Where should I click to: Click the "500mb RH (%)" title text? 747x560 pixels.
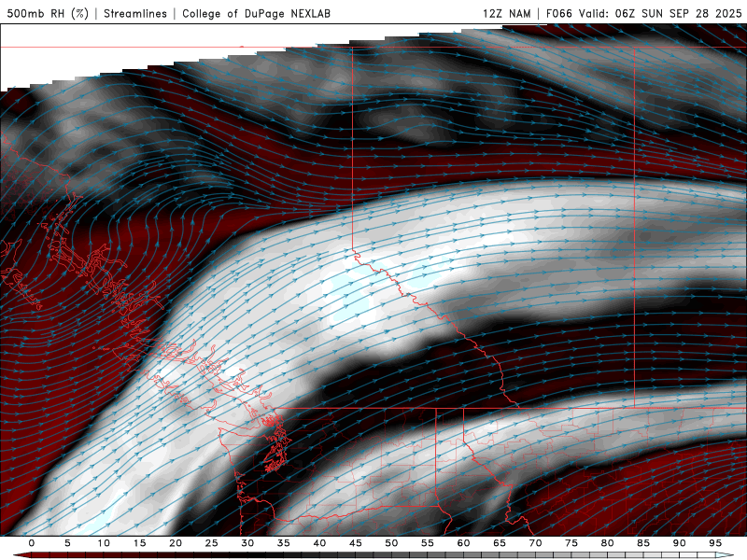tap(48, 13)
